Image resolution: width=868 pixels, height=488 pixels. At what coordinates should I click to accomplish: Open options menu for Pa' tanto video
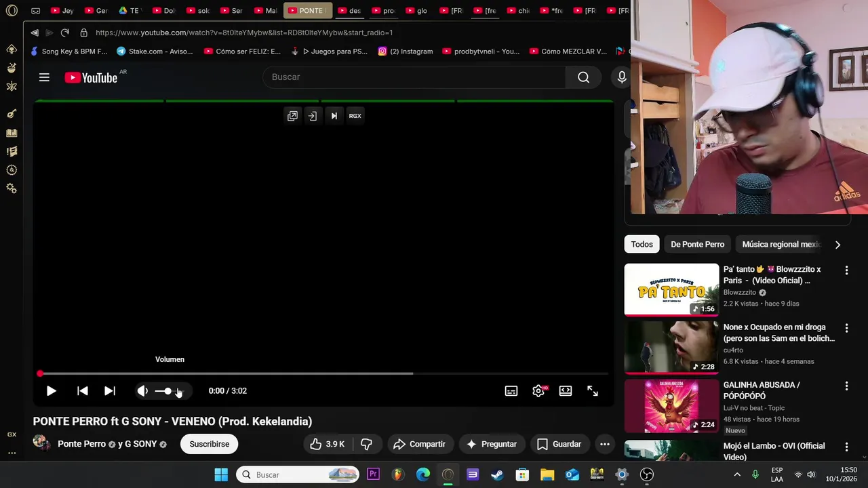pos(846,270)
